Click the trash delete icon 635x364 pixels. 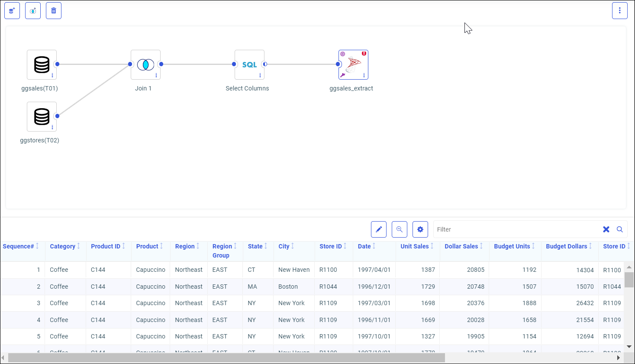[x=54, y=10]
